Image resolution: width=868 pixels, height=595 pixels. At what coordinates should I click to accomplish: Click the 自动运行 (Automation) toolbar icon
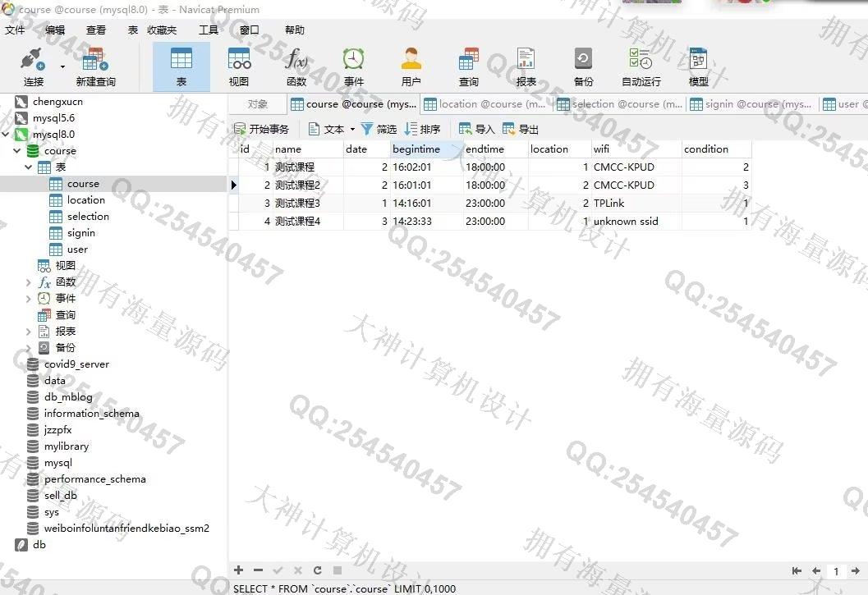pos(641,66)
